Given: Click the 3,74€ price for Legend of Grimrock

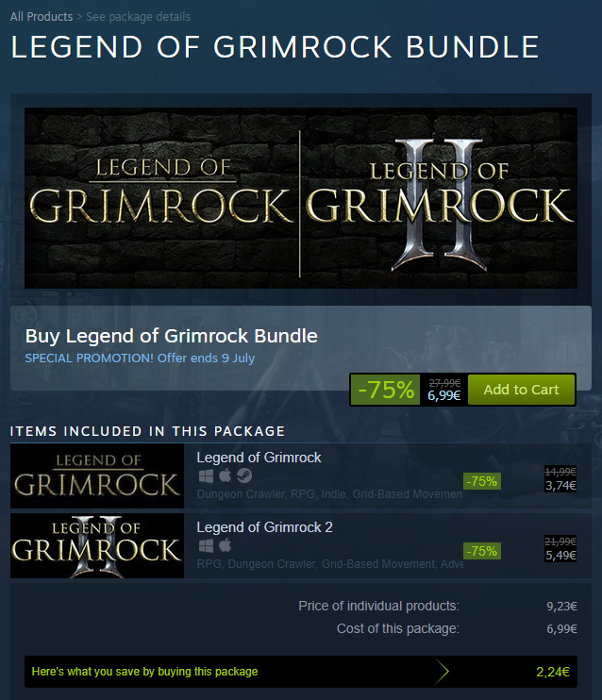Looking at the screenshot, I should [560, 485].
